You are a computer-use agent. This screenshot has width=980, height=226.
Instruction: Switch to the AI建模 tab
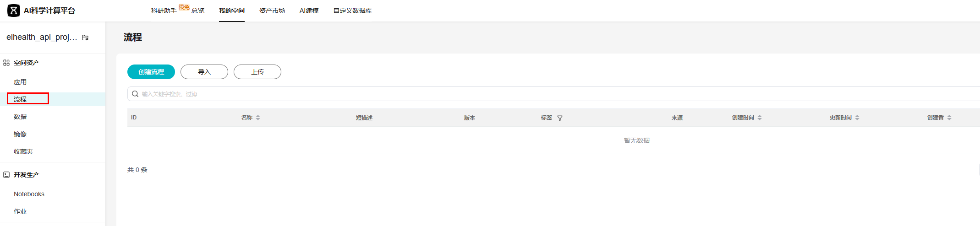click(309, 11)
